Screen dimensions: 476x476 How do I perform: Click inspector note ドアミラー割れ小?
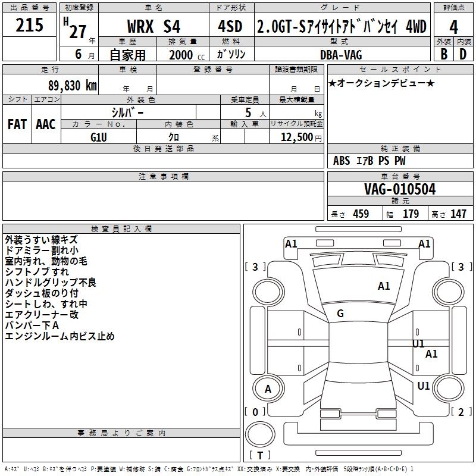point(42,250)
